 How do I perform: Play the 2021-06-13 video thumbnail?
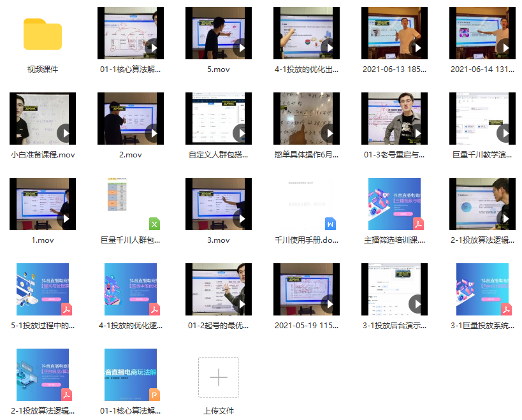click(x=395, y=33)
